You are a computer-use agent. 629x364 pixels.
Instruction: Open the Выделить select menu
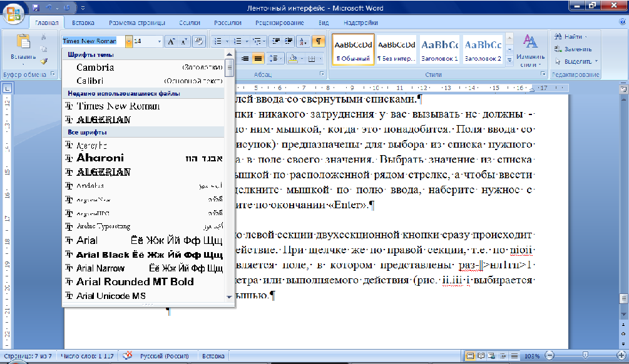(577, 61)
